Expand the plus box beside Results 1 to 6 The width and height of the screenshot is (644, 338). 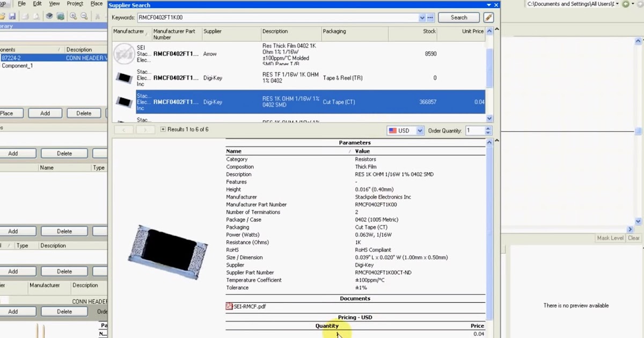163,129
